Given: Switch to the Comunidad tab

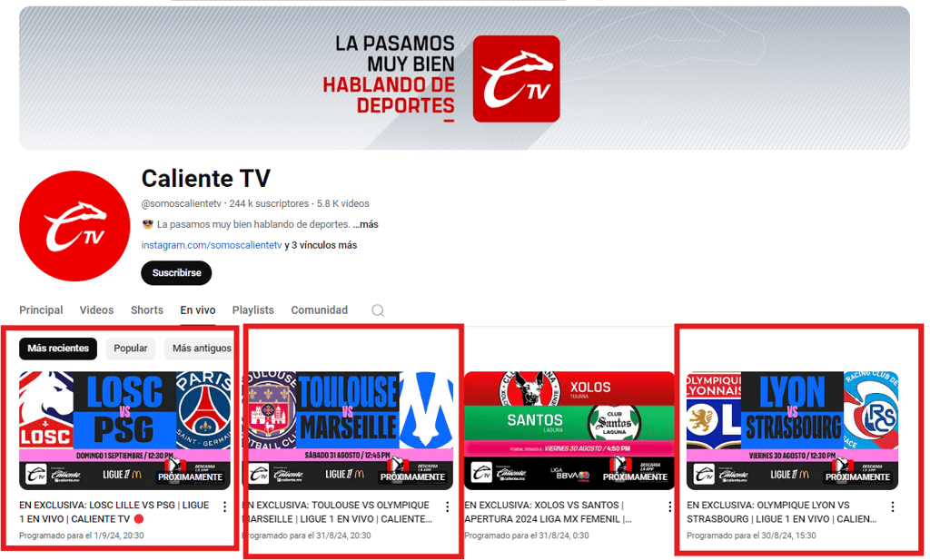Looking at the screenshot, I should (x=319, y=309).
